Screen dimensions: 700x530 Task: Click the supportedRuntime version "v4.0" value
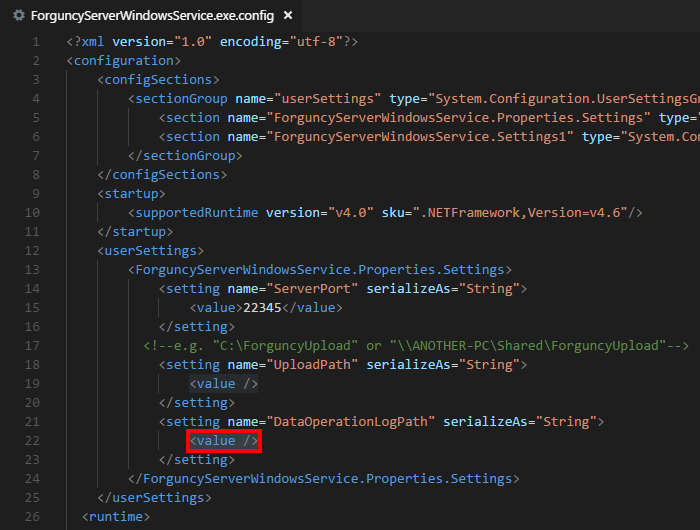pyautogui.click(x=350, y=213)
